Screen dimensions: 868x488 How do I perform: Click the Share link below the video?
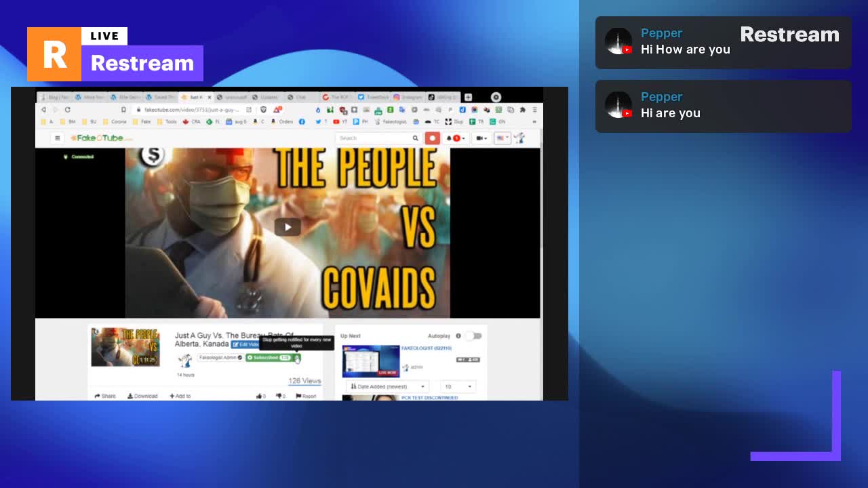105,396
